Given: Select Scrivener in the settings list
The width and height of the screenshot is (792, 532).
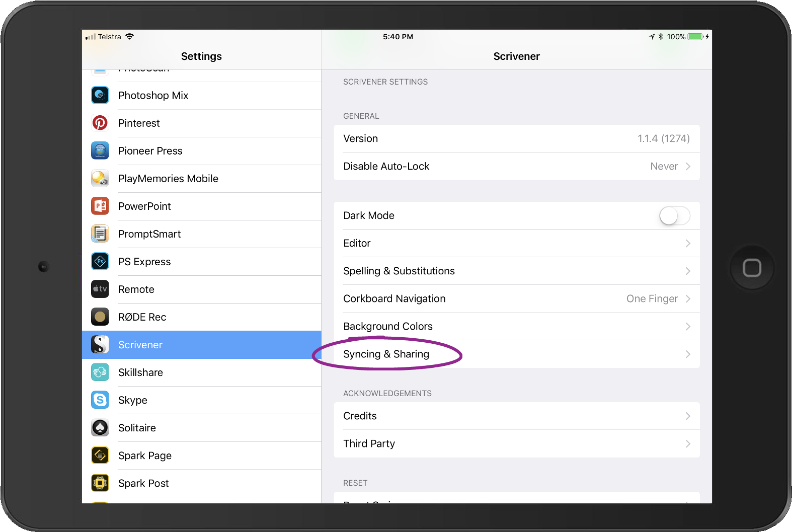Looking at the screenshot, I should pos(201,345).
